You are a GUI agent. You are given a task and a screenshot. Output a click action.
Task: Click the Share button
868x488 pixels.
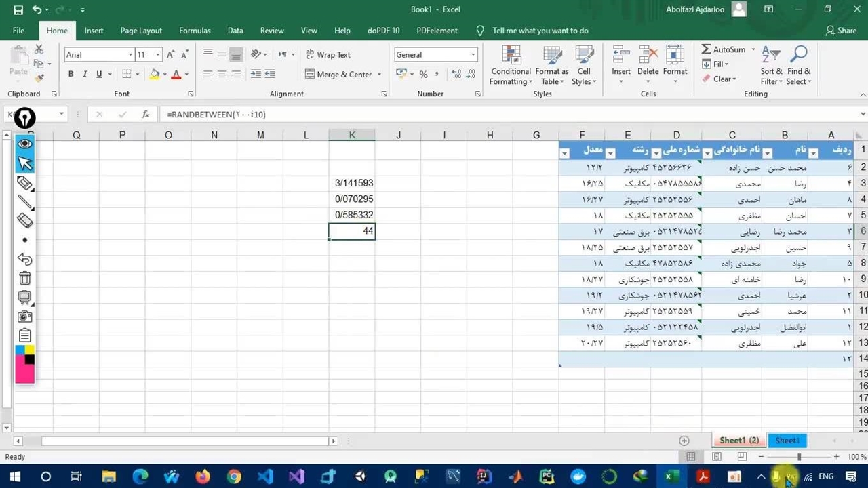tap(841, 30)
